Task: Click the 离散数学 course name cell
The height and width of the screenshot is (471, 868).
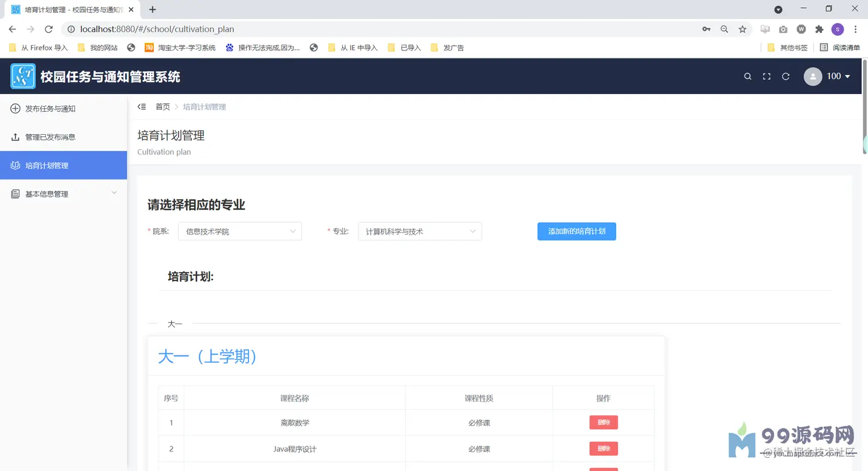Action: [294, 423]
